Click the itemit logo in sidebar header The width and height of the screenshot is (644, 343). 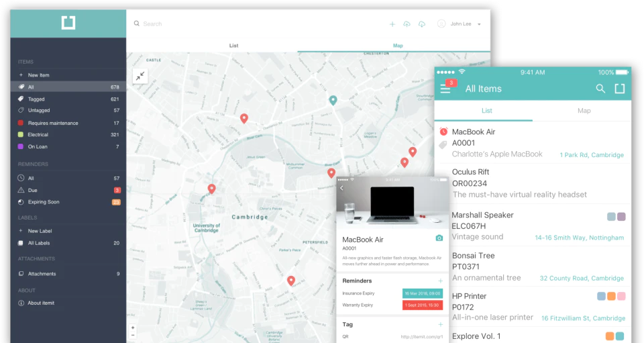[68, 23]
